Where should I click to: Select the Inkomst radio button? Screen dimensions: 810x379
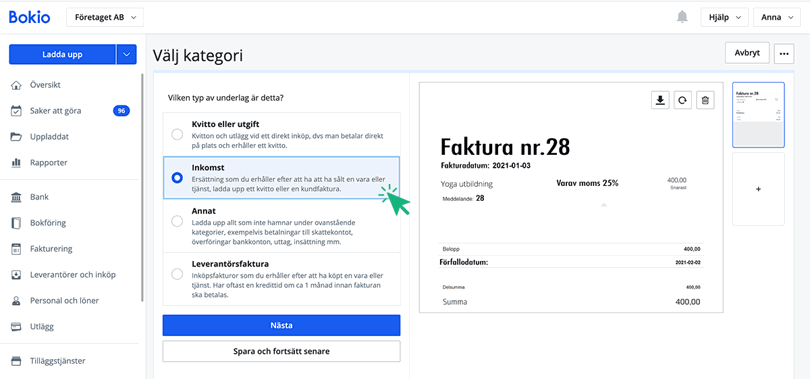tap(177, 178)
